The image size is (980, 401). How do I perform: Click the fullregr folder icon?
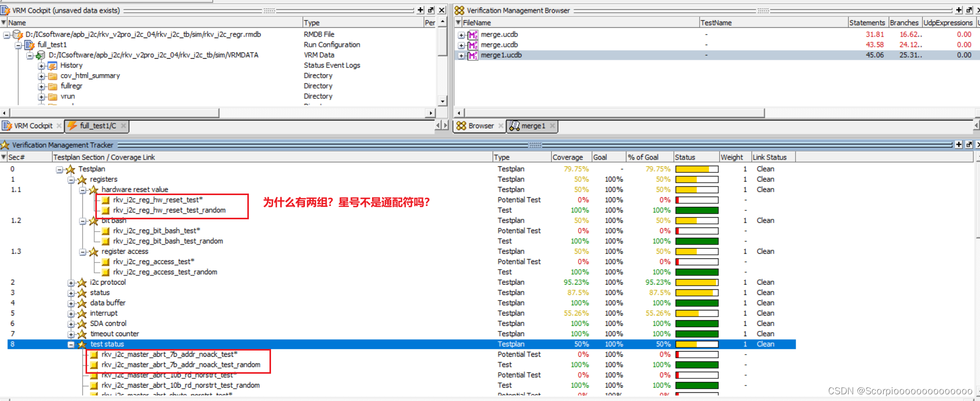pos(53,86)
